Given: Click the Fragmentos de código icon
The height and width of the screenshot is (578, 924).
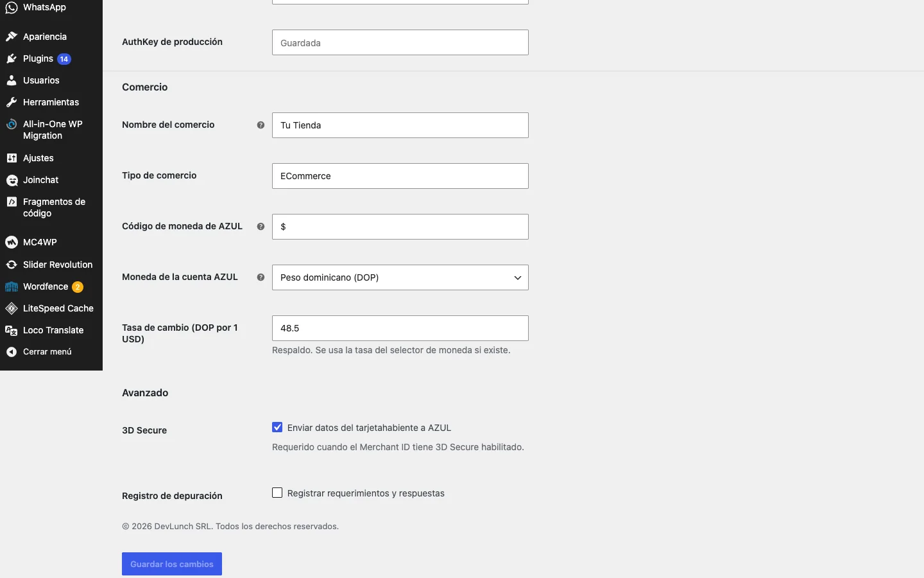Looking at the screenshot, I should pyautogui.click(x=12, y=202).
